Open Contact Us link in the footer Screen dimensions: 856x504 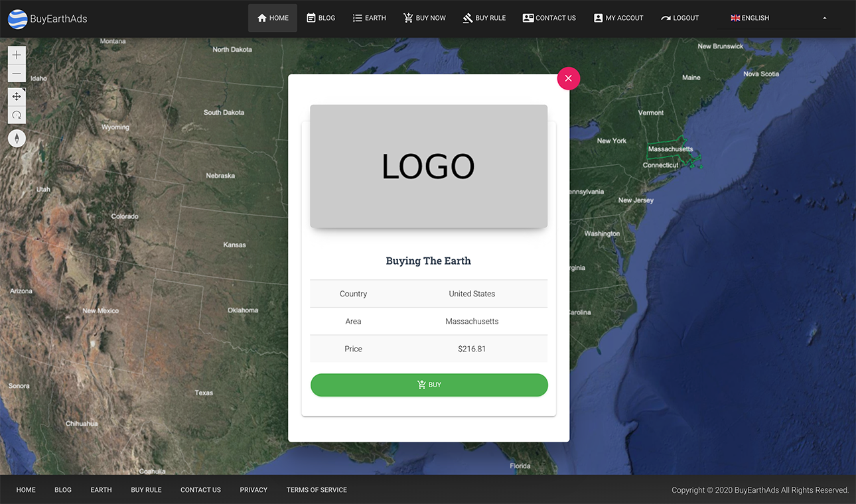pyautogui.click(x=200, y=490)
